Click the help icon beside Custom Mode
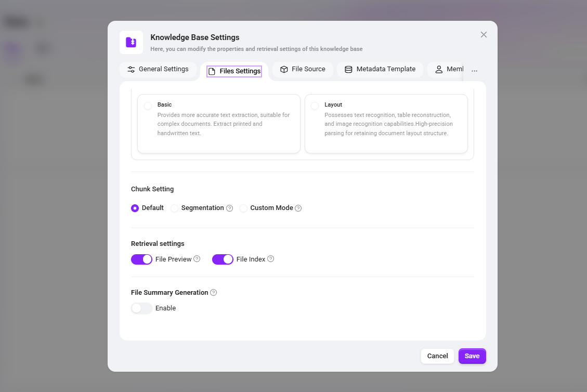Screen dimensions: 587x392 298,208
